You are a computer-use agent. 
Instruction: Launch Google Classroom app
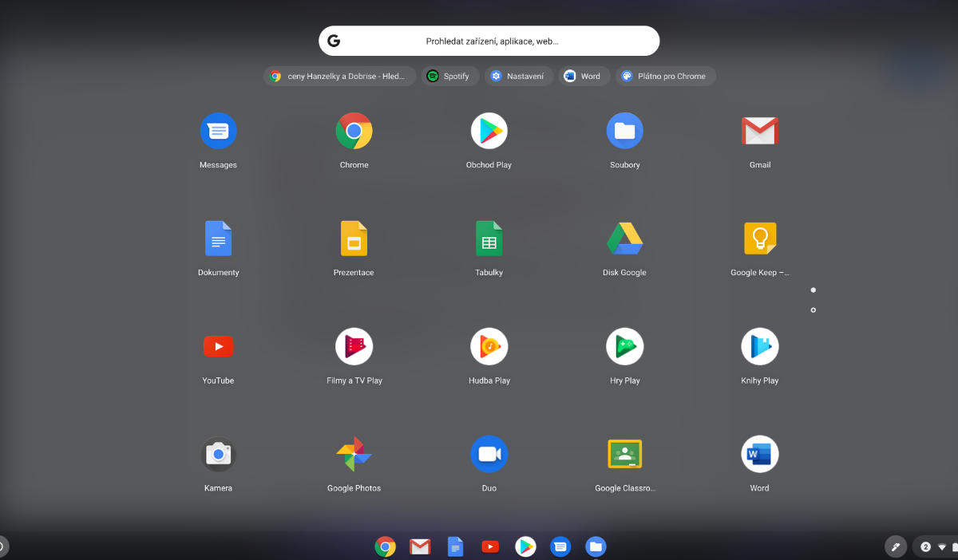click(624, 455)
